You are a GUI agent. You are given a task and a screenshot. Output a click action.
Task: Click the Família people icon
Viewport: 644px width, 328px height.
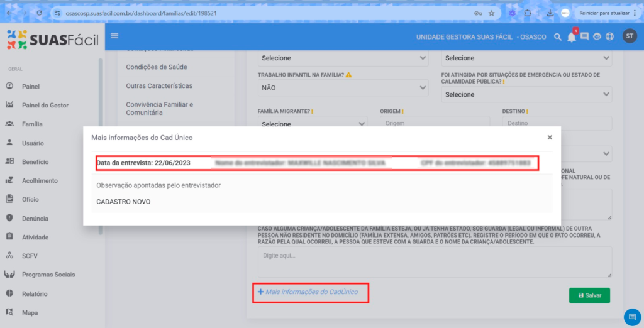click(x=9, y=124)
